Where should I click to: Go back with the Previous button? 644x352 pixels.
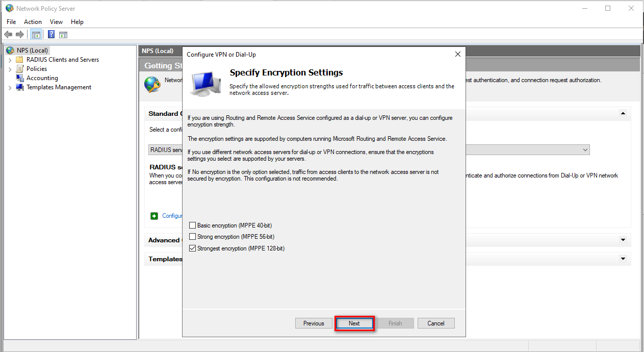(314, 323)
